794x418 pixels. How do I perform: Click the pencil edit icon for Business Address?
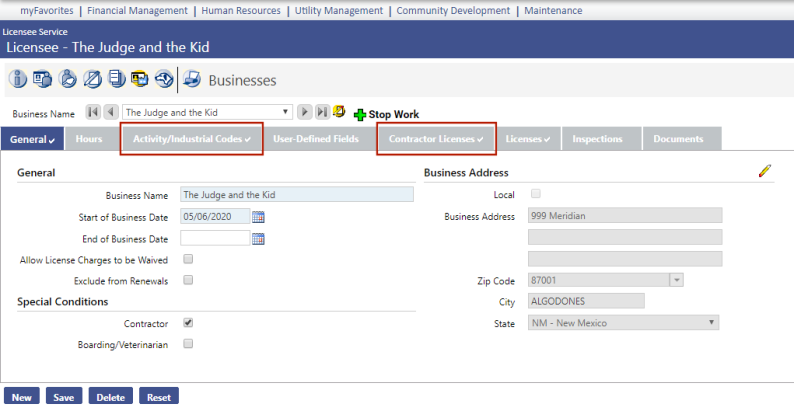tap(765, 171)
